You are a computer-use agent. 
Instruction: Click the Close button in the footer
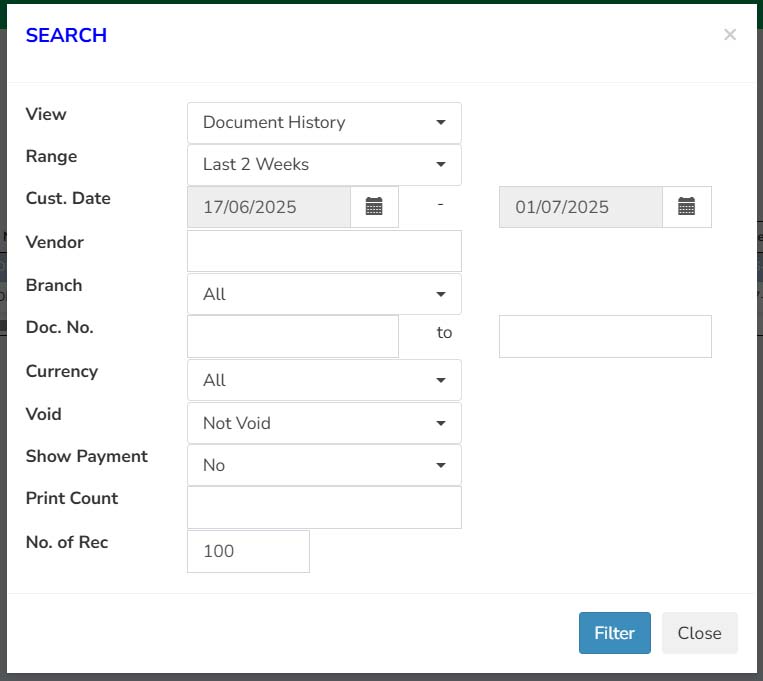point(700,633)
